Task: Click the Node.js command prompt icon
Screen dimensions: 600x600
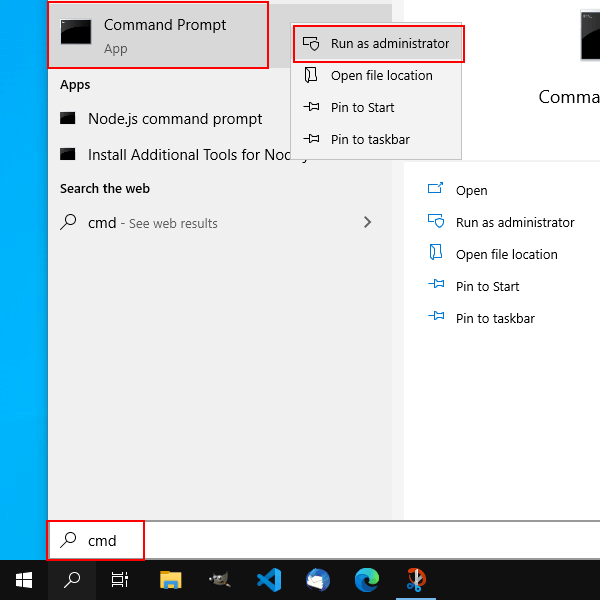Action: pos(67,118)
